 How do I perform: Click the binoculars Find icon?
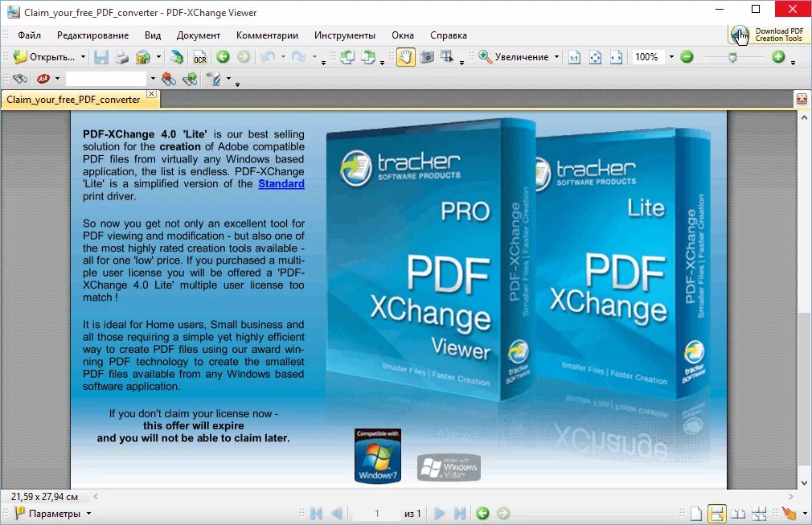click(20, 79)
